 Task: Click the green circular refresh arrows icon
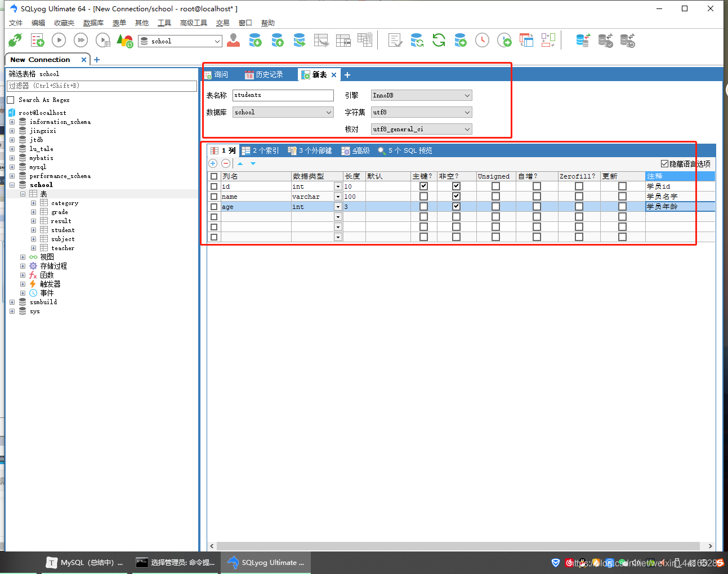[x=439, y=40]
